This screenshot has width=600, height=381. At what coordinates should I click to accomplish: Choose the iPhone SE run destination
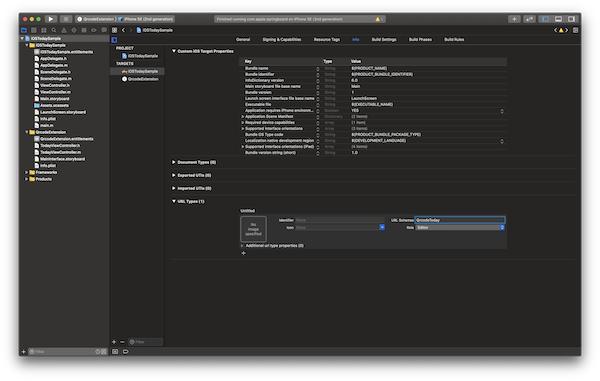[146, 19]
